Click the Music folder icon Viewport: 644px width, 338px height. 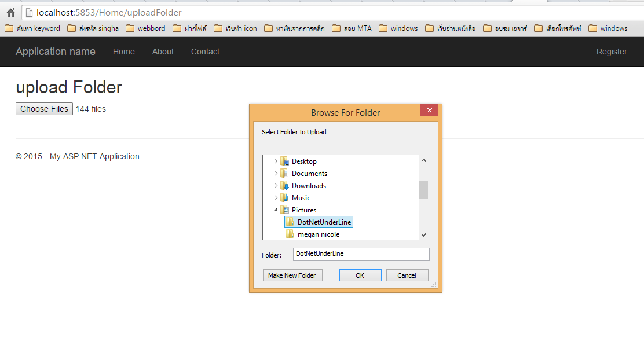point(284,197)
